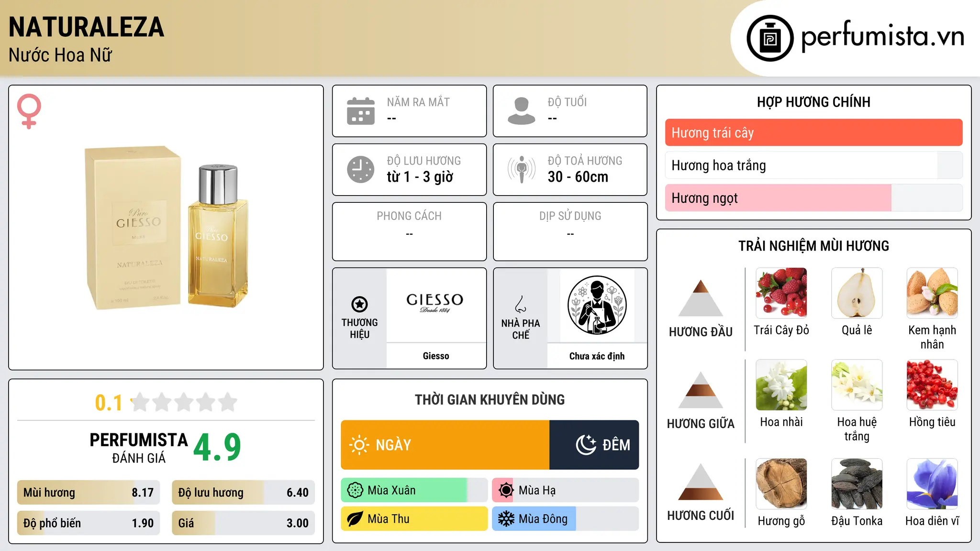Open the Hương gỗ note image
This screenshot has width=980, height=551.
781,484
